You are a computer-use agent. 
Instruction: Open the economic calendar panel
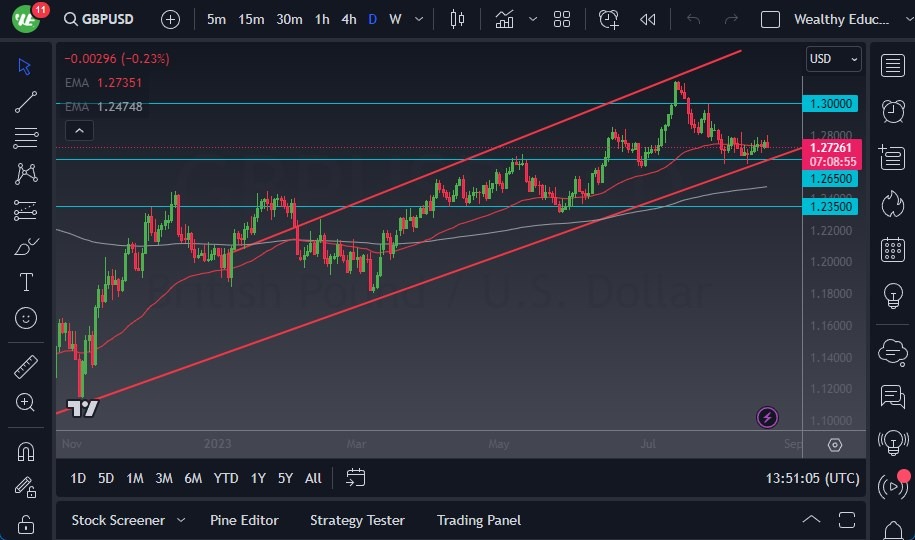893,250
